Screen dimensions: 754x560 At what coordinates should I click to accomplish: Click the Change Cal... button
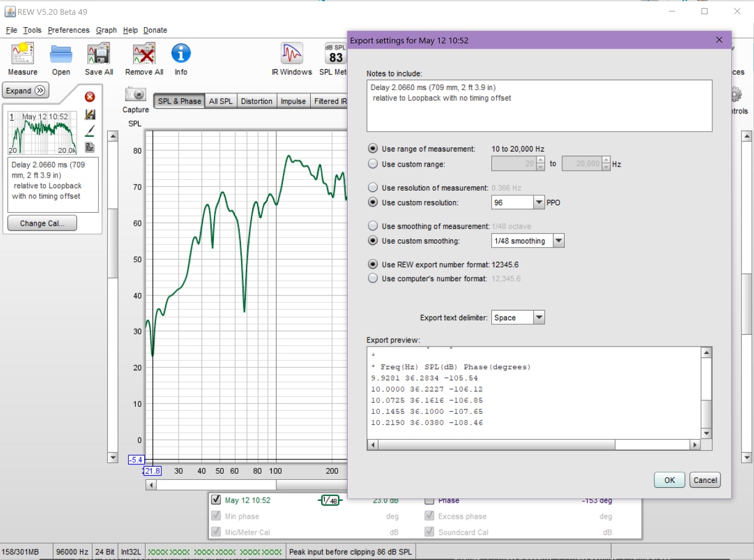42,223
